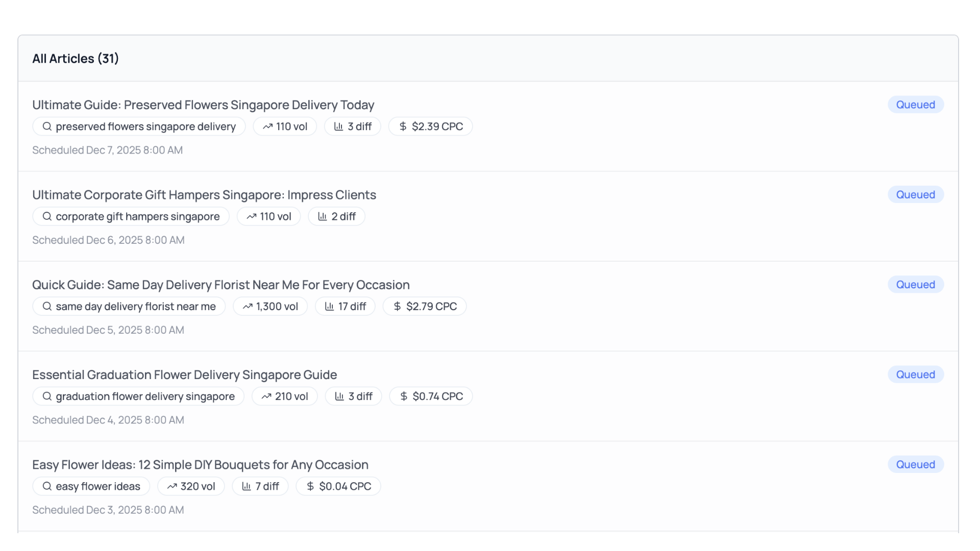
Task: Open "Quick Guide: Same Day Delivery Florist Near Me"
Action: [x=221, y=285]
